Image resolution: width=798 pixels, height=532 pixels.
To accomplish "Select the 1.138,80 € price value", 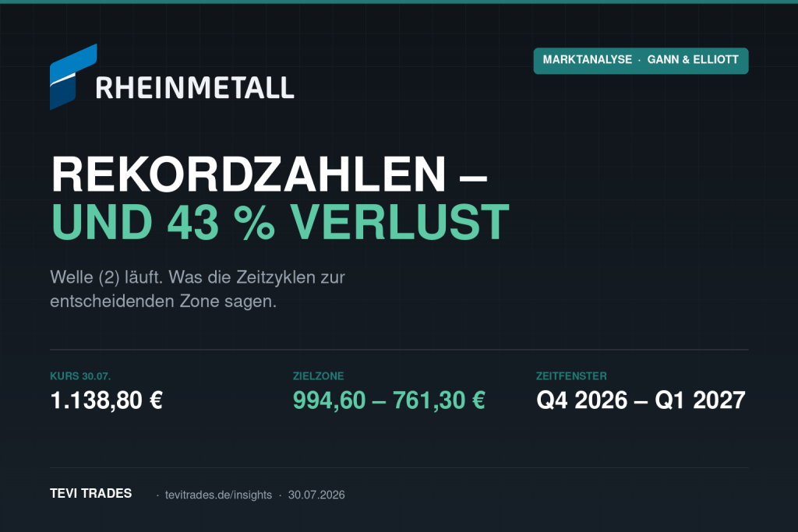I will pos(106,400).
